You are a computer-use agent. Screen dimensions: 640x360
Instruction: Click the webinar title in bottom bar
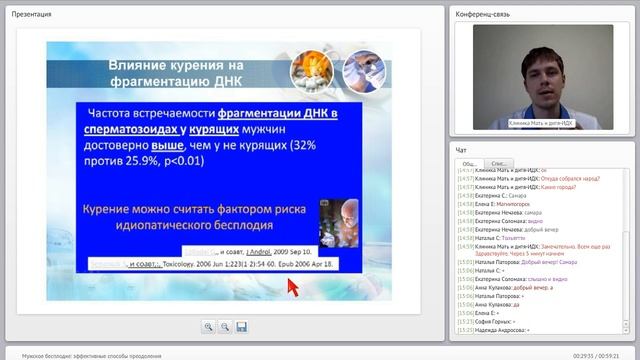[x=91, y=356]
